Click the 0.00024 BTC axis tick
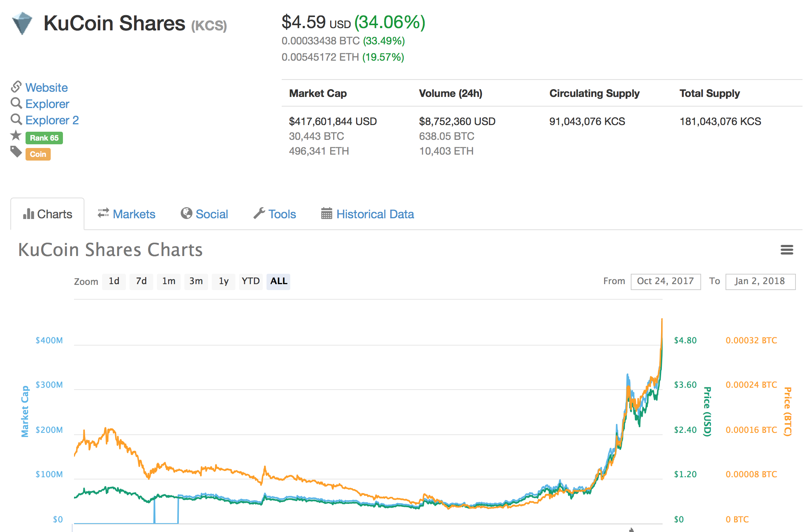This screenshot has height=532, width=804. 751,385
